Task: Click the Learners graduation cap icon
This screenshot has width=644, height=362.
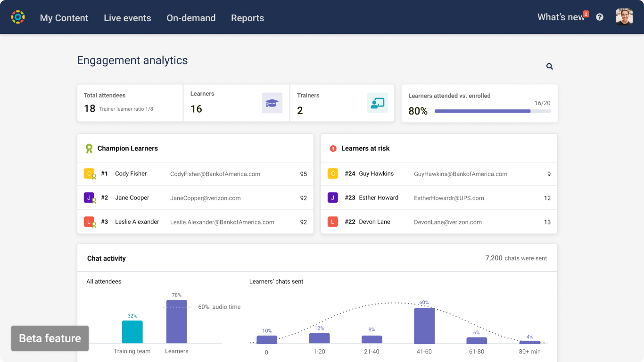Action: (x=272, y=103)
